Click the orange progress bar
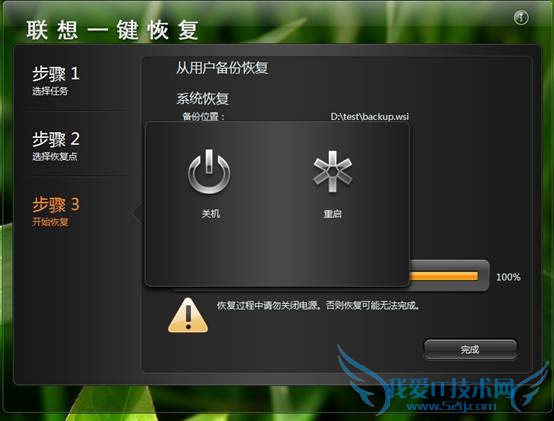 tap(444, 276)
